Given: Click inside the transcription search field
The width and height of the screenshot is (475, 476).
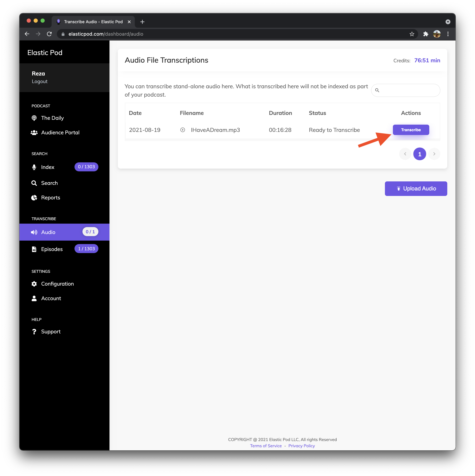Looking at the screenshot, I should coord(406,90).
